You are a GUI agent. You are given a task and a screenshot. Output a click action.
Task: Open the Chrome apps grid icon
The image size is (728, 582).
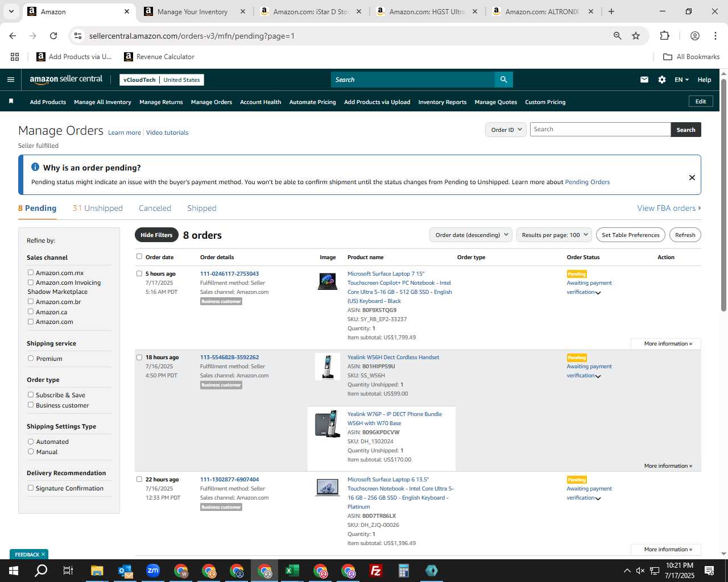(15, 57)
